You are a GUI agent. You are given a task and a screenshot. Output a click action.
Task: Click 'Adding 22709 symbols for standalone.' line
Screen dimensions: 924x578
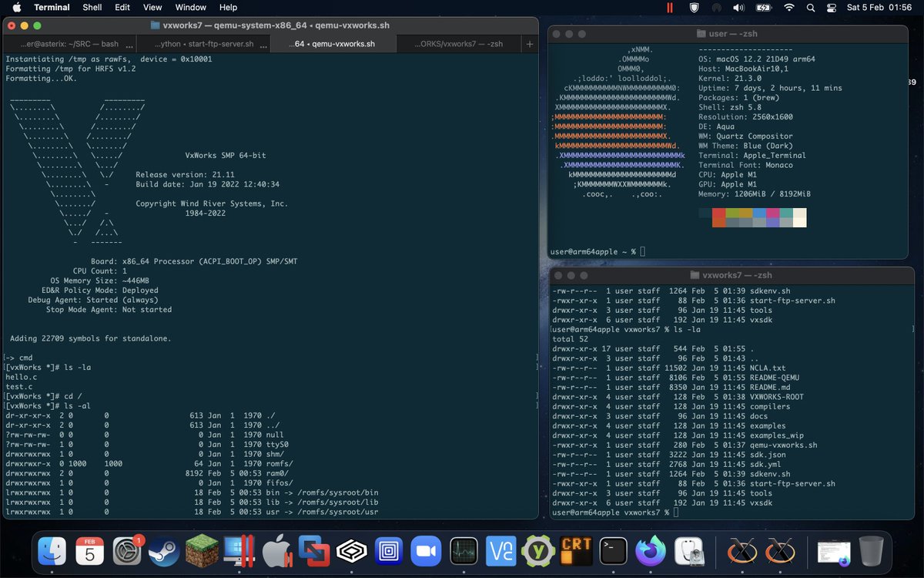(91, 338)
